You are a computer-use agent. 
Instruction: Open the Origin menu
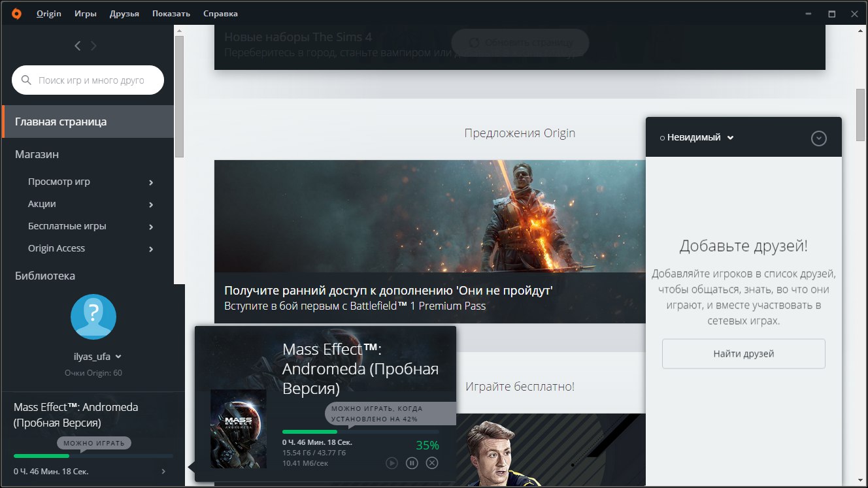pyautogui.click(x=49, y=14)
